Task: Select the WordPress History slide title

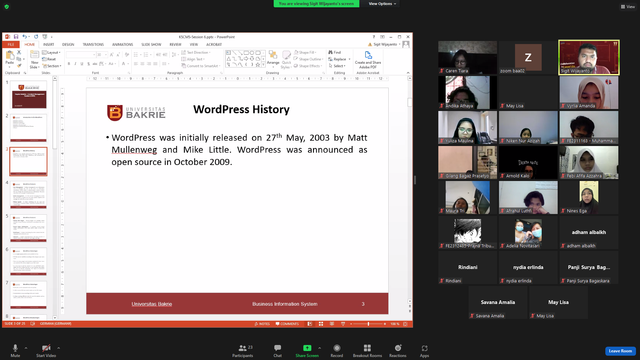Action: point(241,109)
